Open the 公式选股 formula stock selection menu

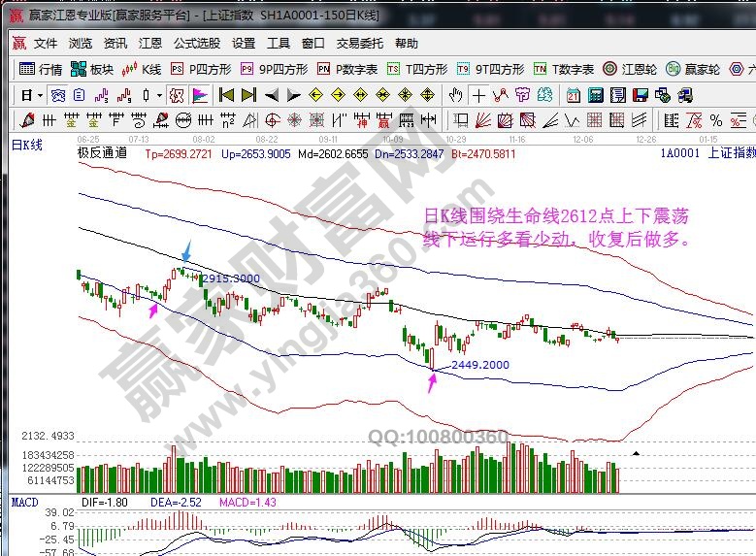(x=197, y=44)
